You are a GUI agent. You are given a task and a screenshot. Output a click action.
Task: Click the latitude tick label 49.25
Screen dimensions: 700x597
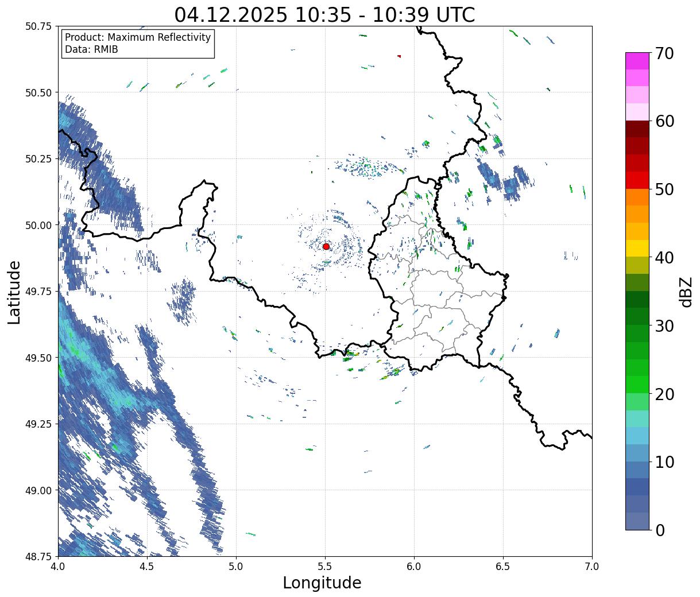(38, 424)
